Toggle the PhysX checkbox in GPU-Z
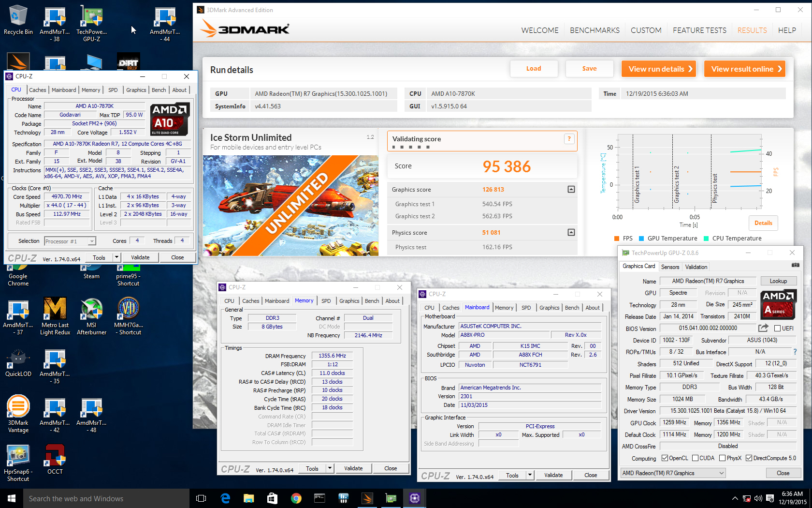This screenshot has width=812, height=508. coord(722,458)
